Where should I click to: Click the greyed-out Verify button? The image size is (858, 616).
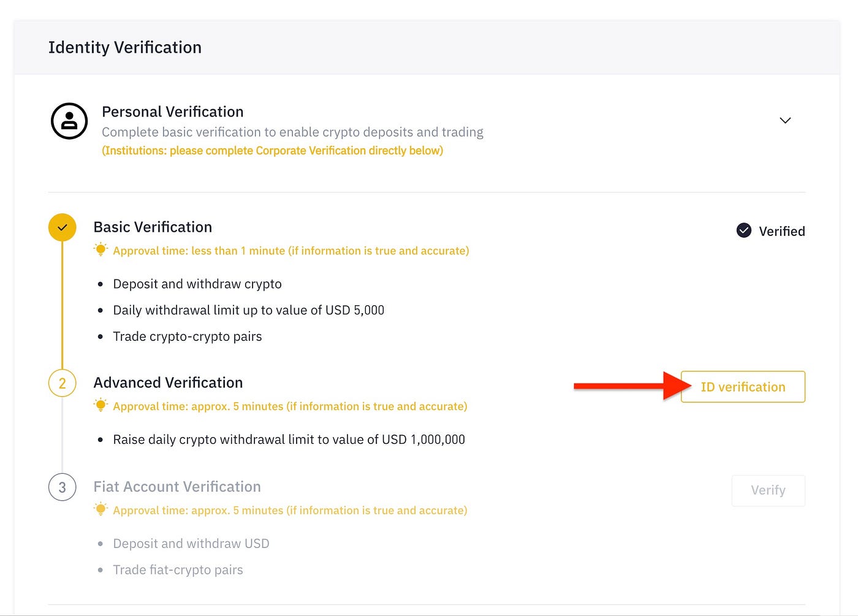tap(769, 490)
